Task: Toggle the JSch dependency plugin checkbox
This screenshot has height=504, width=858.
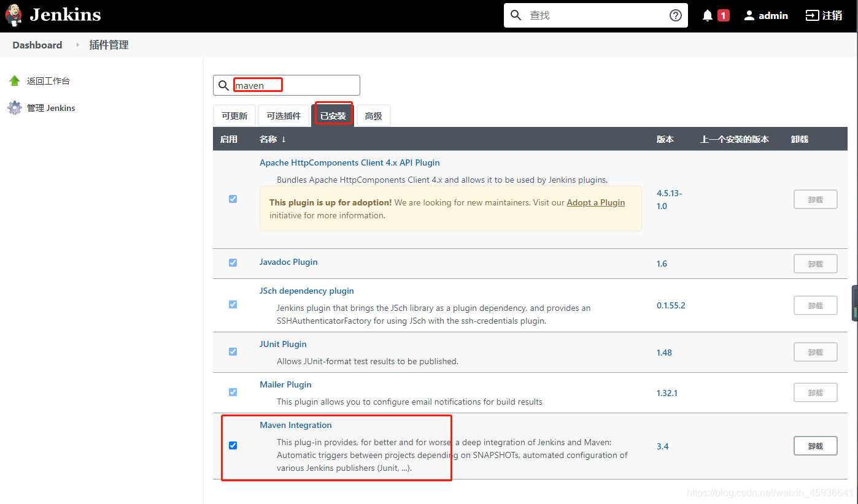Action: pyautogui.click(x=233, y=304)
